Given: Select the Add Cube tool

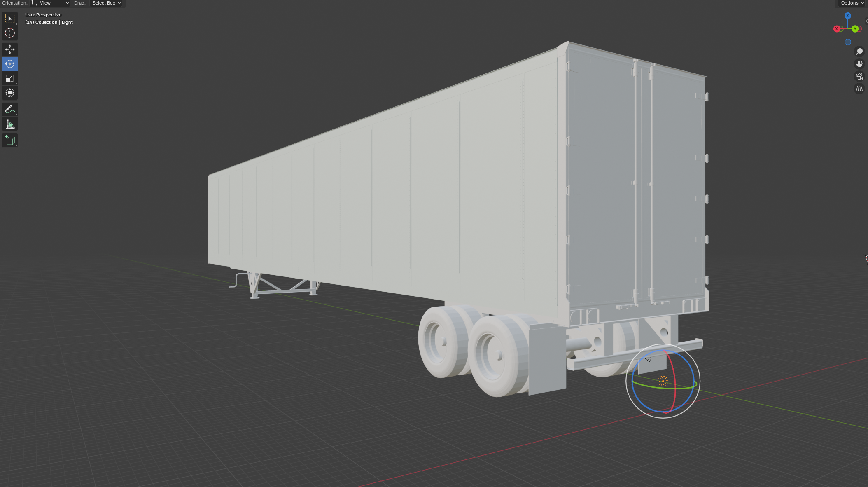Looking at the screenshot, I should pos(10,140).
